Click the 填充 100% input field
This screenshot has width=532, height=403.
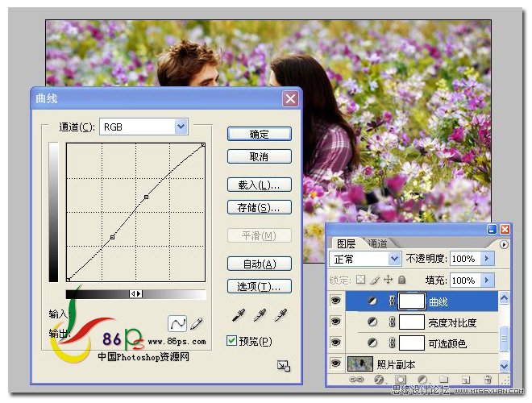[x=466, y=280]
